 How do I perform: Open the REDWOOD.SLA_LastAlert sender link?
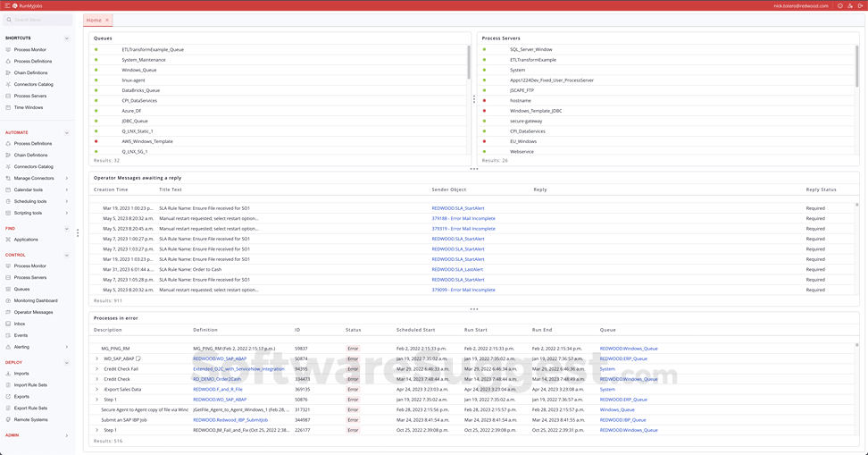point(457,270)
